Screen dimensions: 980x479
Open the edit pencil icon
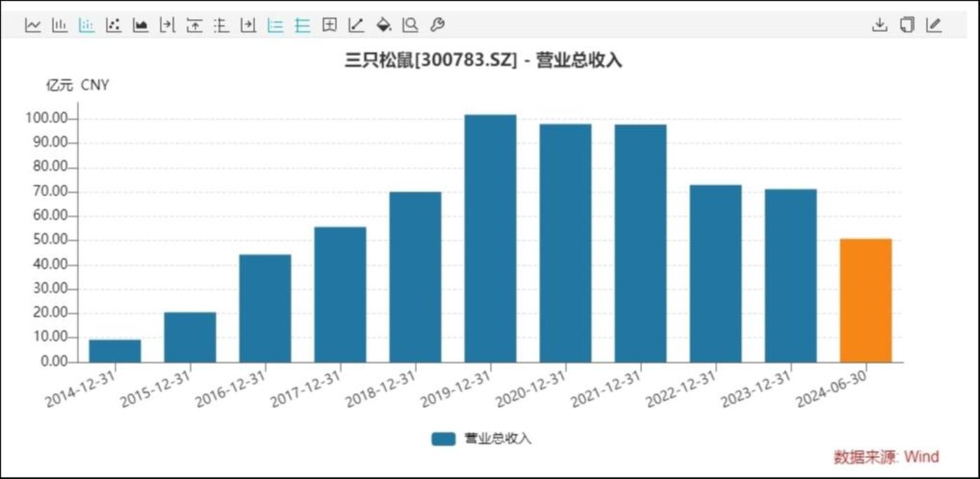tap(934, 25)
